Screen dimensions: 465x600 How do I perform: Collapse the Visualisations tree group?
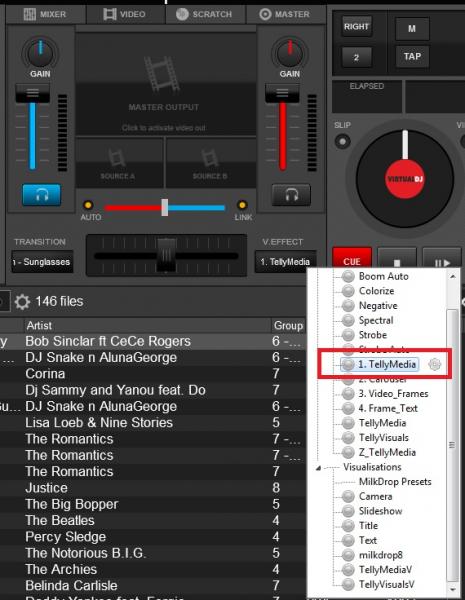click(318, 468)
